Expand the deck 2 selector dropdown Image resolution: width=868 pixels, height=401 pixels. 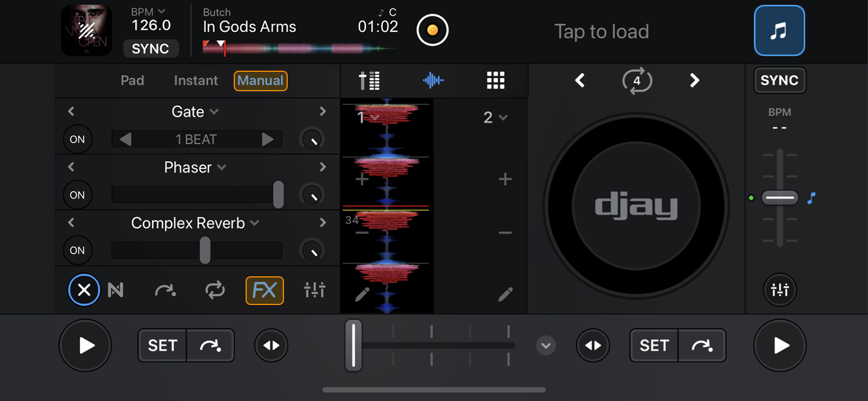tap(495, 117)
